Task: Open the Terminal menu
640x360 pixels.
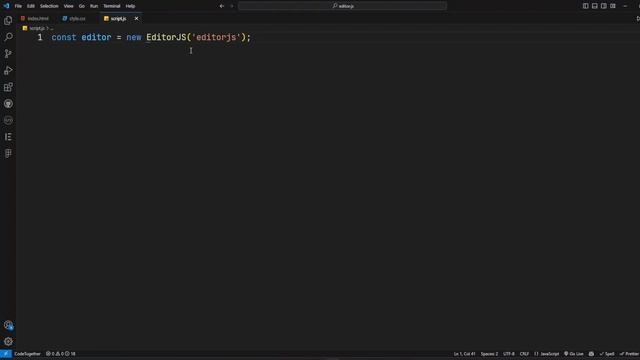Action: (x=111, y=6)
